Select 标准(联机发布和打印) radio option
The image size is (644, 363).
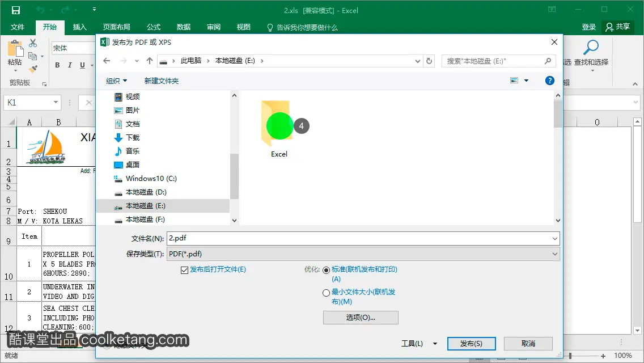click(x=326, y=270)
